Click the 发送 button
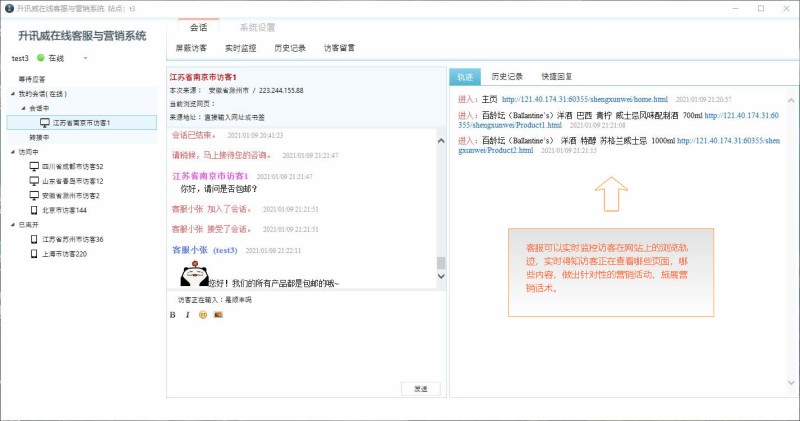800x421 pixels. tap(420, 389)
